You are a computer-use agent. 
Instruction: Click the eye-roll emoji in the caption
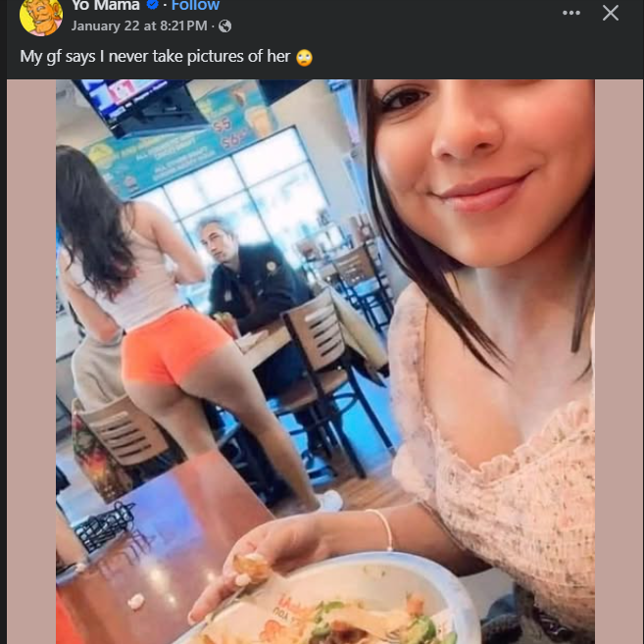[x=304, y=58]
